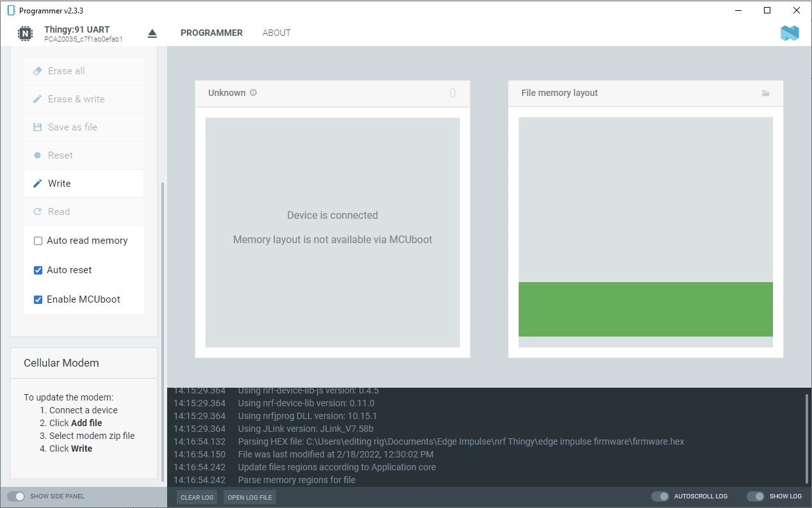Click the Programmer app title bar icon

coord(10,11)
